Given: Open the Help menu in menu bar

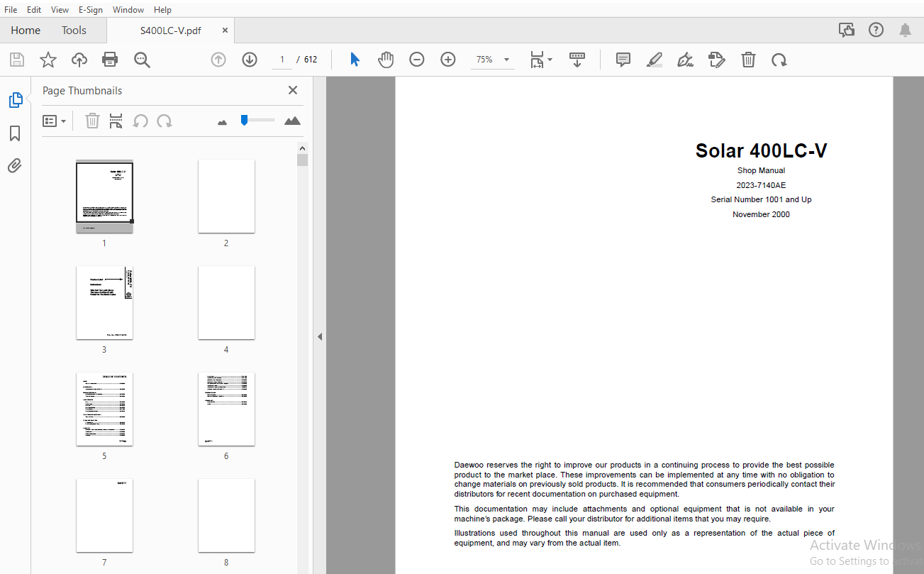Looking at the screenshot, I should pos(162,10).
